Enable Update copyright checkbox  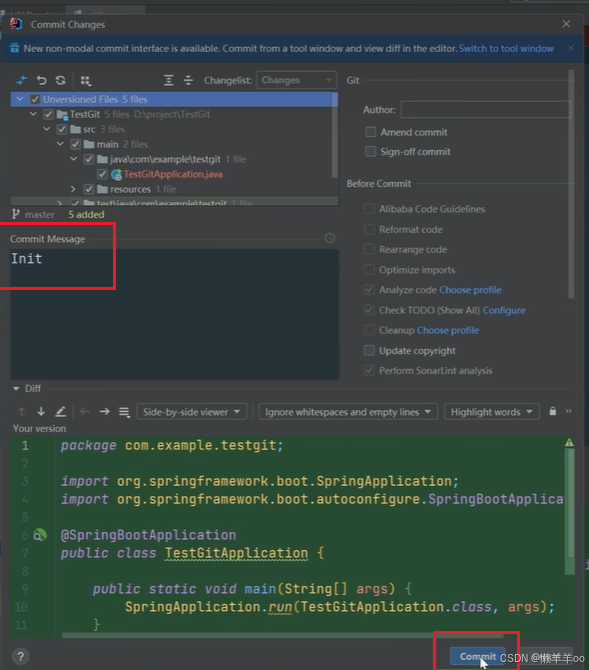[369, 350]
